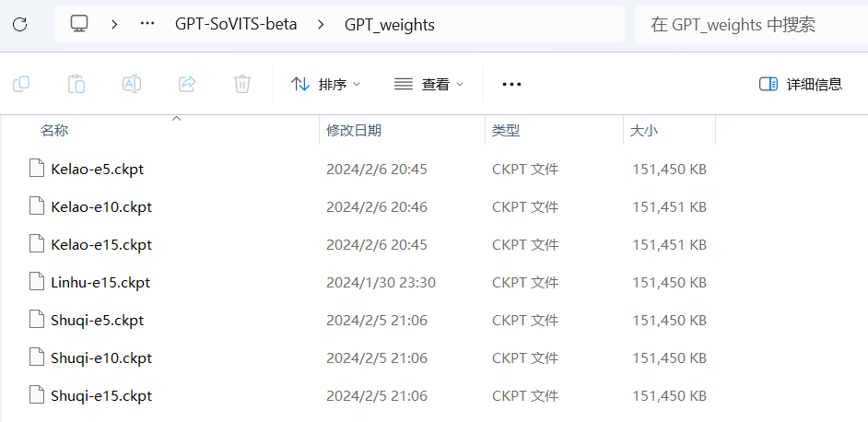Click the date of Shuqi-e15.ckpt
The width and height of the screenshot is (868, 422).
(x=377, y=396)
